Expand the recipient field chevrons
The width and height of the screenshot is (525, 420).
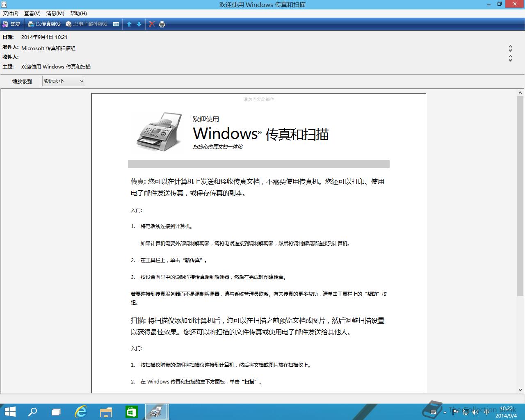[x=510, y=58]
